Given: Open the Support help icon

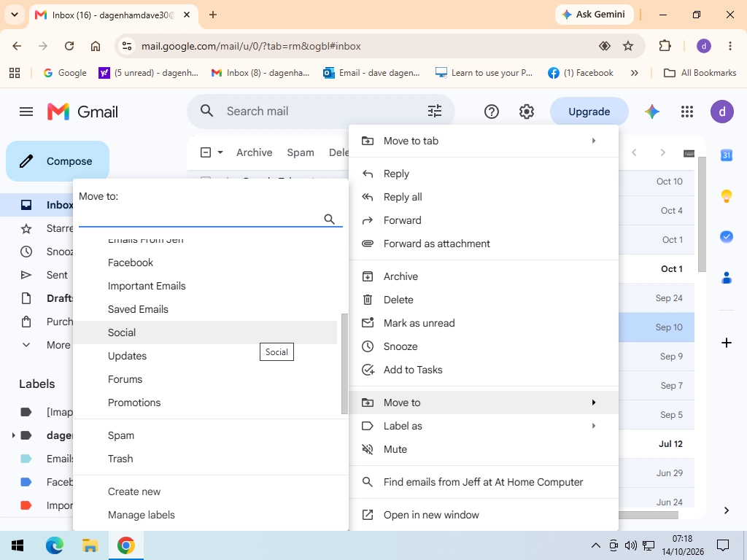Looking at the screenshot, I should 491,112.
